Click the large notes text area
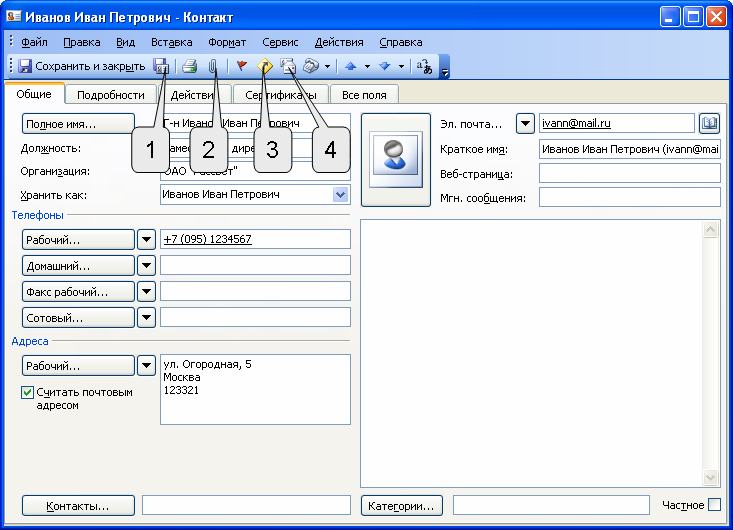733x530 pixels. pos(532,354)
